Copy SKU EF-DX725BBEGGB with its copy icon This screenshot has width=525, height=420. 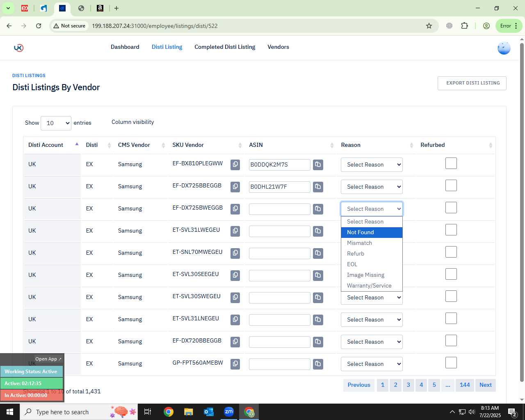235,187
